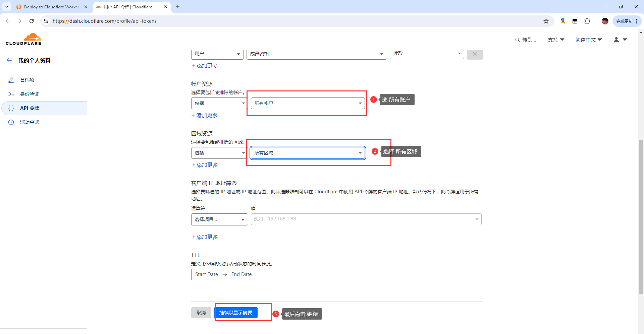
Task: Go back via arrow next to 我的个人资料
Action: click(9, 60)
